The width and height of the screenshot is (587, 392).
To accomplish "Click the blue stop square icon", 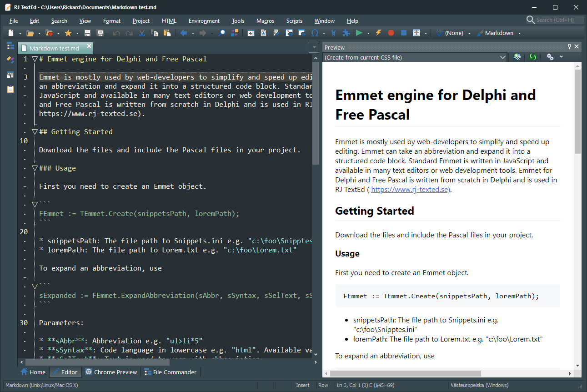I will click(404, 33).
